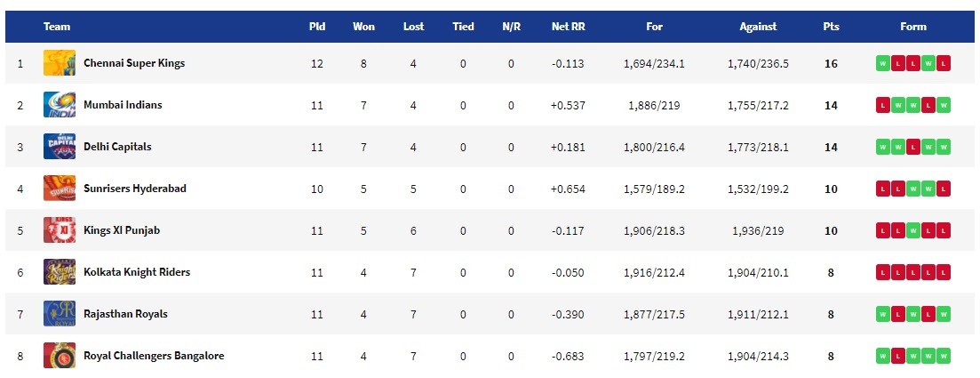Open the Chennai Super Kings team name link
This screenshot has height=378, width=980.
click(134, 63)
